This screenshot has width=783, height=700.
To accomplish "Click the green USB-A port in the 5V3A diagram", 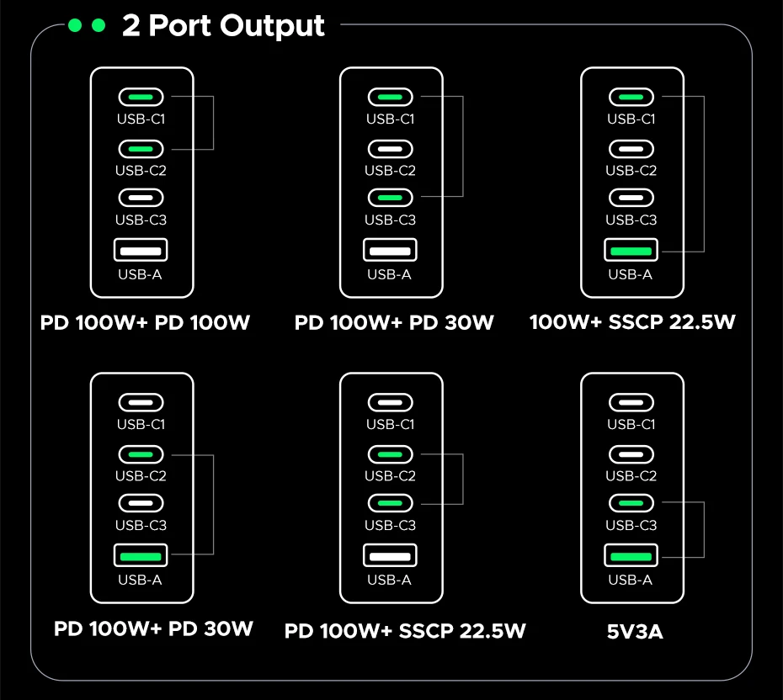I will tap(631, 555).
